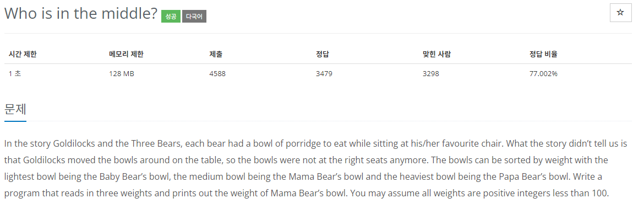644x209 pixels.
Task: Click the '128 MB' memory limit value
Action: [122, 74]
